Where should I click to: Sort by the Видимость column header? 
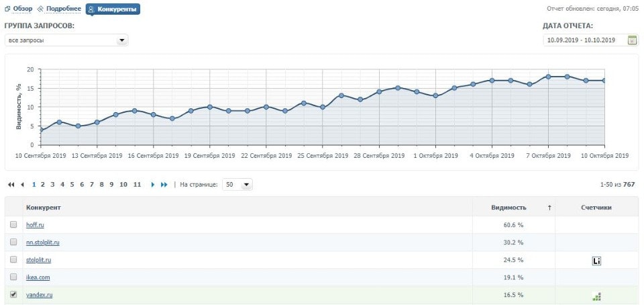coord(508,208)
